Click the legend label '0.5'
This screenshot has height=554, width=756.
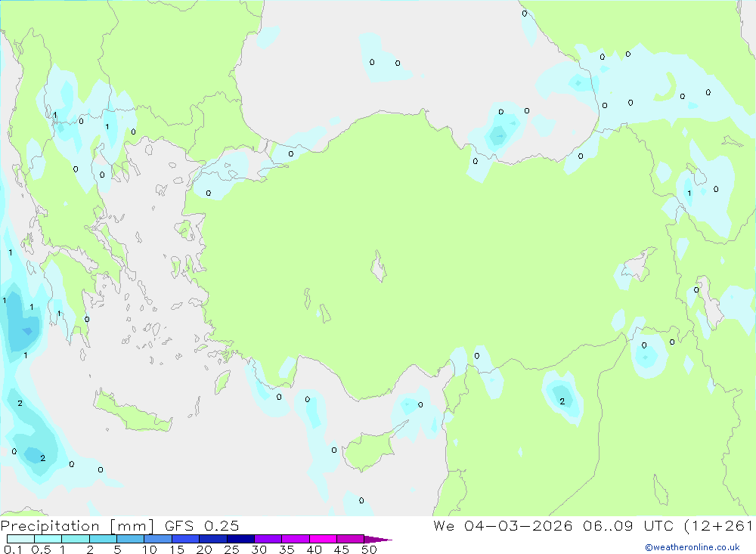pyautogui.click(x=41, y=549)
